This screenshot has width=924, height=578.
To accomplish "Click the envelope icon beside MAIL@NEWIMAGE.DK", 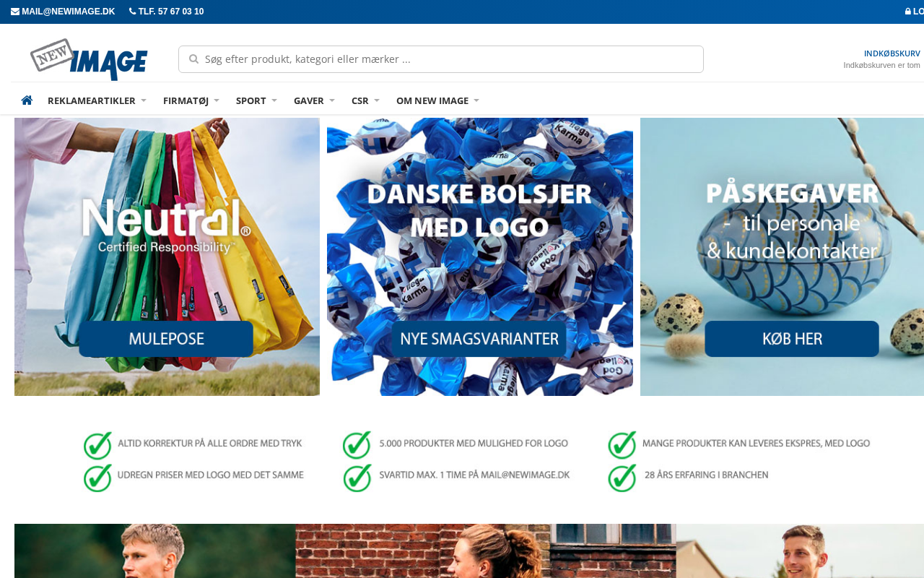I will pos(15,12).
